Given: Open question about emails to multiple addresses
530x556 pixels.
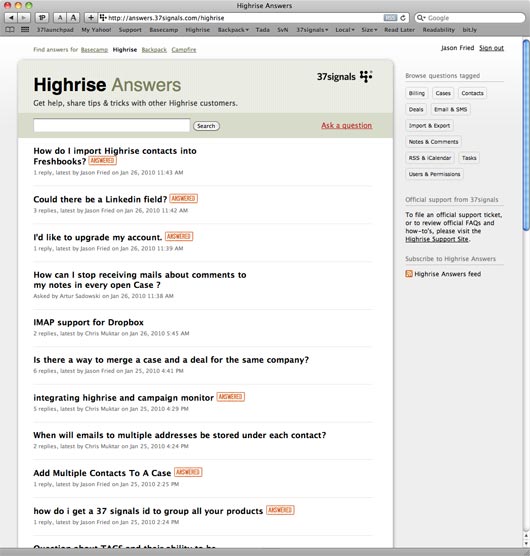Looking at the screenshot, I should click(x=179, y=435).
